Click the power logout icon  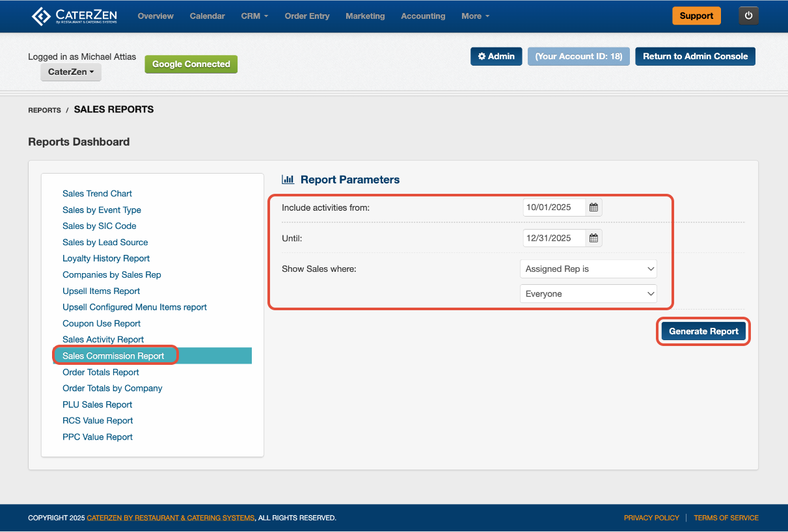[748, 16]
